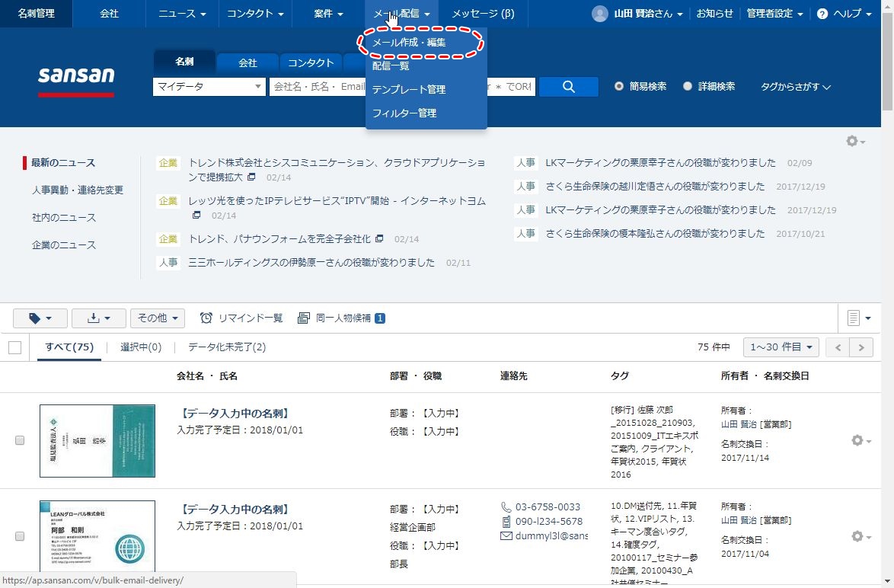Click the phone number 03-6758-0033
The width and height of the screenshot is (894, 588).
(x=548, y=507)
